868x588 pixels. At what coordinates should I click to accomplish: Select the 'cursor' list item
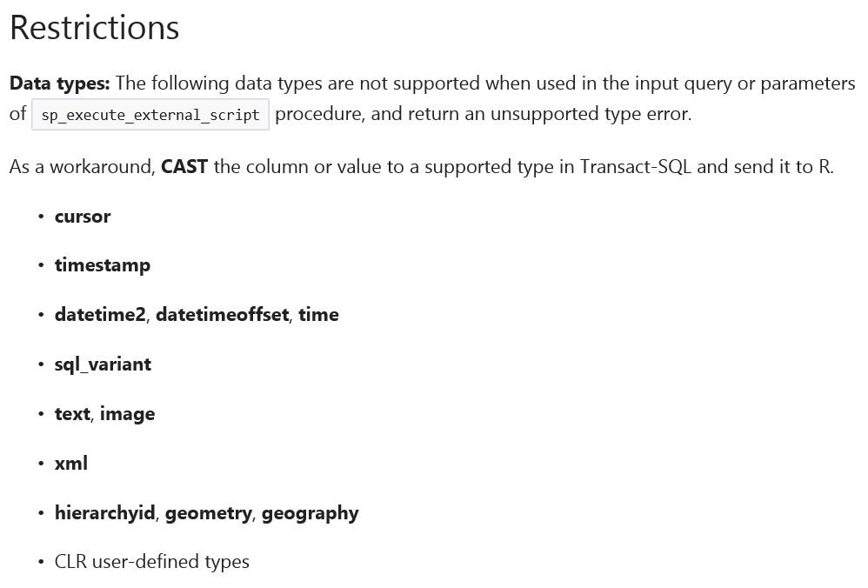83,217
